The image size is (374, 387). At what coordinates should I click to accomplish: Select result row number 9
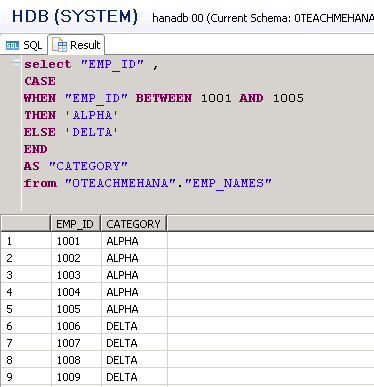pos(26,377)
